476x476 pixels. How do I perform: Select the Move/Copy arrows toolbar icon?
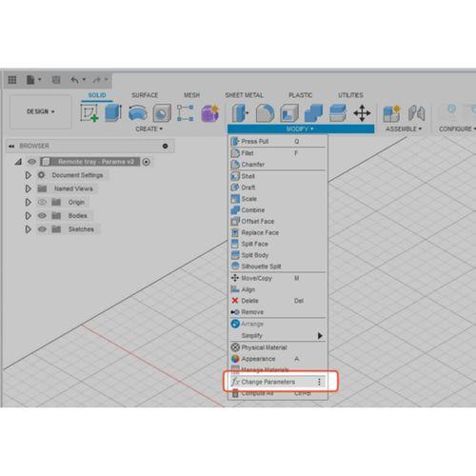362,113
